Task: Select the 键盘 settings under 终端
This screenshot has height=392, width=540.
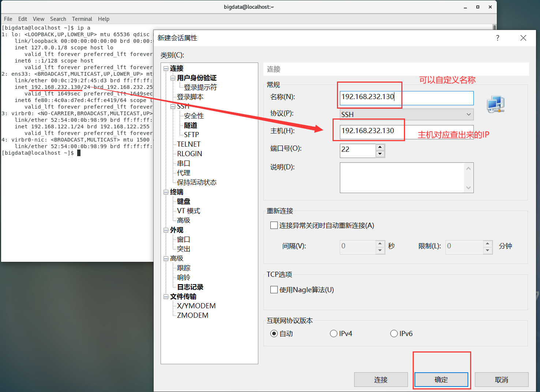Action: coord(183,201)
